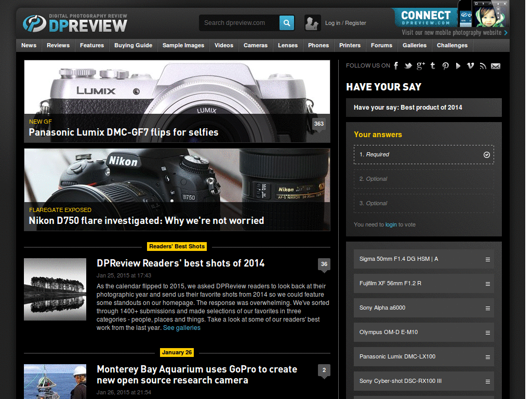Image resolution: width=532 pixels, height=399 pixels.
Task: Open the RSS feed icon
Action: tap(483, 66)
